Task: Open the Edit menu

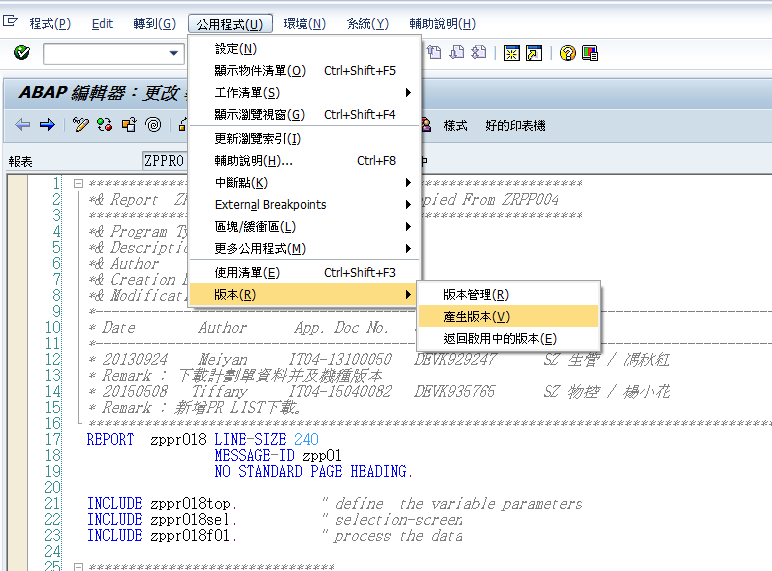Action: [x=102, y=24]
